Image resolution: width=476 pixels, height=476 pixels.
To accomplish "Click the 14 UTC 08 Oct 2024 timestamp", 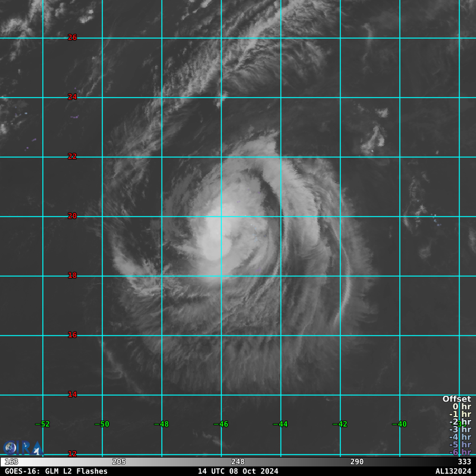I will point(238,471).
